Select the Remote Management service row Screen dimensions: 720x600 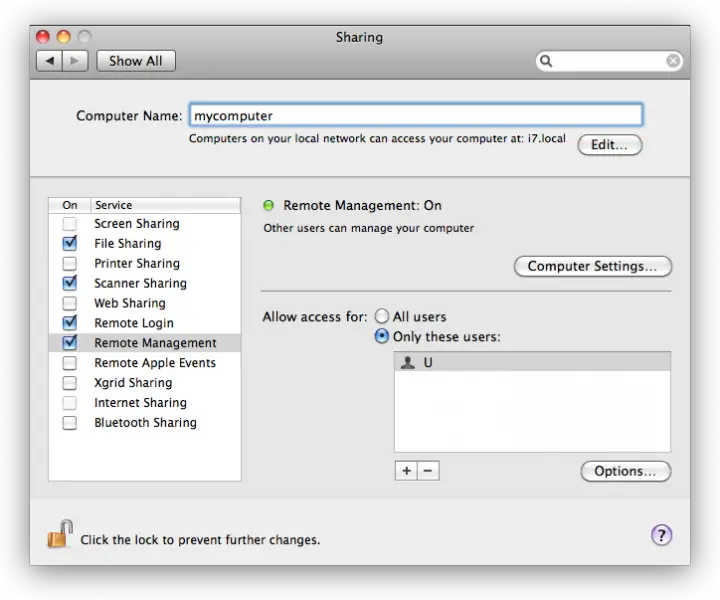click(145, 343)
